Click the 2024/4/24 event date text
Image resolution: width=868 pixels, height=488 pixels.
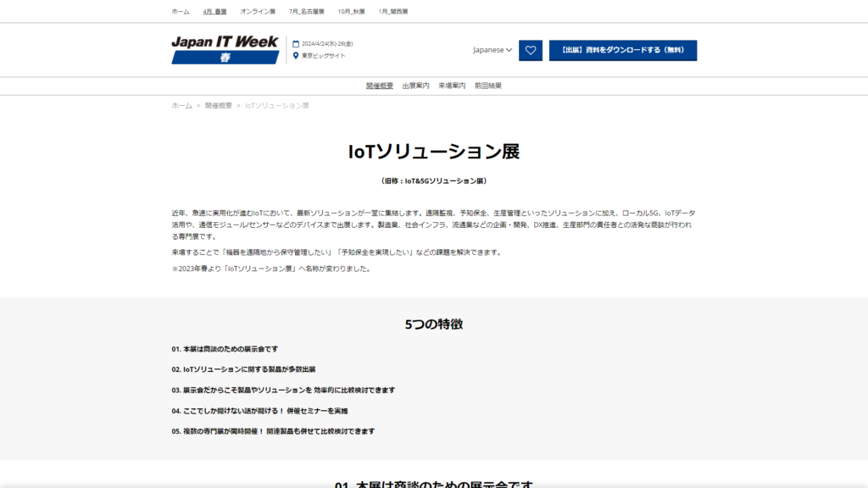[327, 44]
